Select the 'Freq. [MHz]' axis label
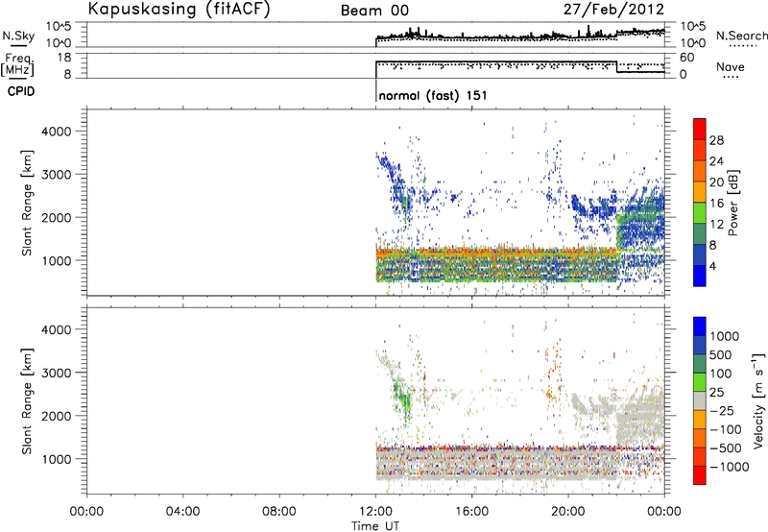This screenshot has height=532, width=768. click(18, 64)
